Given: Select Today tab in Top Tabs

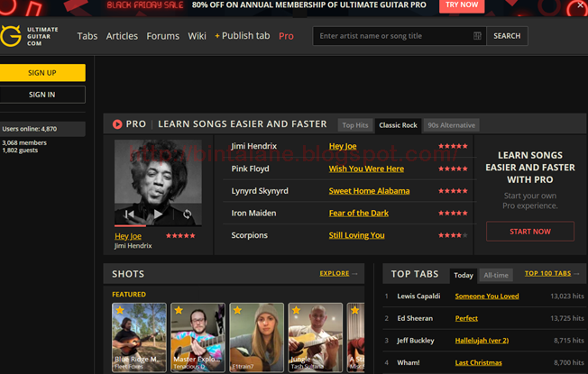Looking at the screenshot, I should [x=464, y=276].
